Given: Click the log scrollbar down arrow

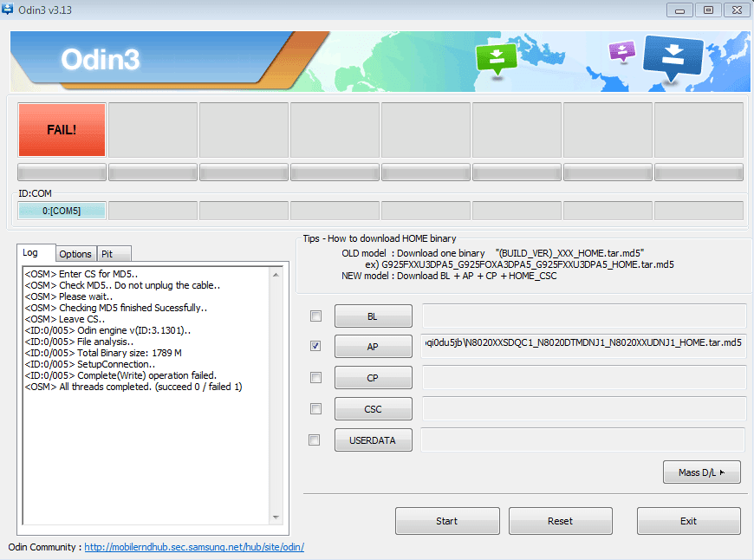Looking at the screenshot, I should click(276, 518).
